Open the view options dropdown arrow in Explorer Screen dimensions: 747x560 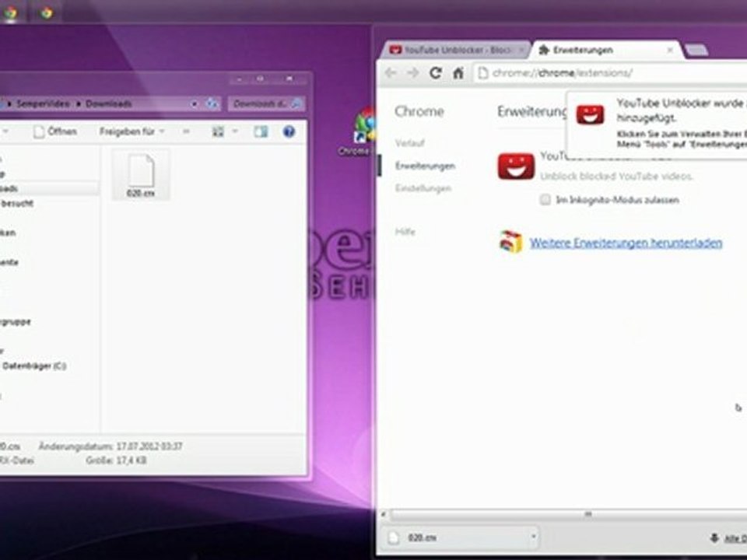[235, 131]
